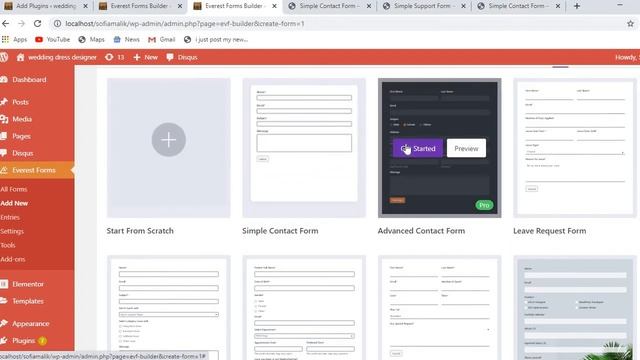Click the site information icon in address bar

point(57,24)
